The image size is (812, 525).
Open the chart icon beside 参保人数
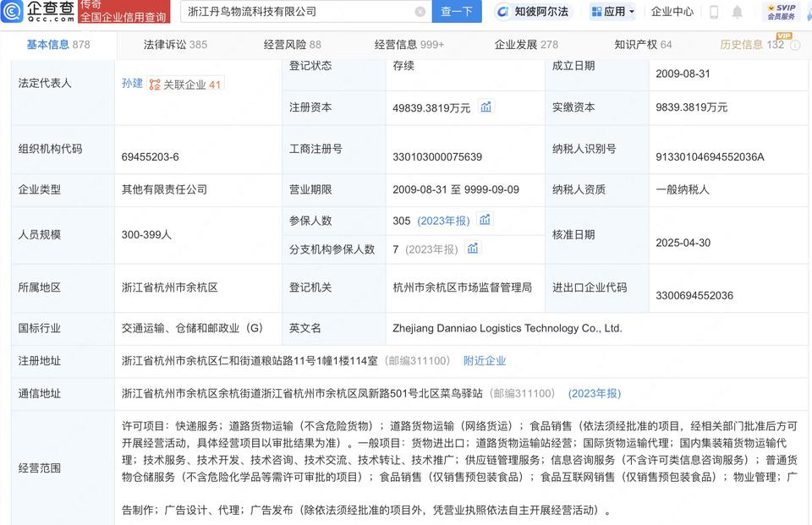click(x=486, y=220)
